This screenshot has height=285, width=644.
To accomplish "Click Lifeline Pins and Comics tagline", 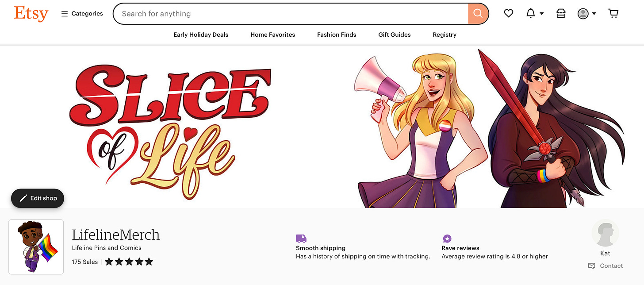I will 107,248.
